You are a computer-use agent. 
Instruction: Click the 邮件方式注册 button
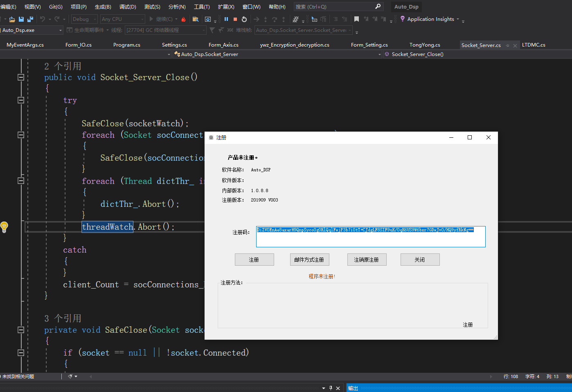[x=309, y=260]
